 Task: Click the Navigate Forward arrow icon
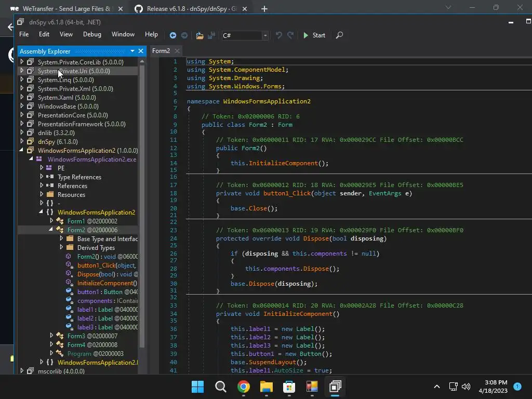(184, 35)
